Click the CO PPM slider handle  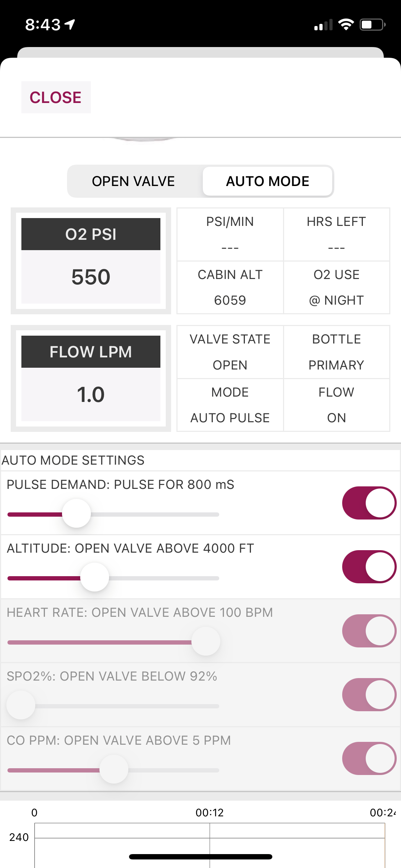pyautogui.click(x=114, y=769)
